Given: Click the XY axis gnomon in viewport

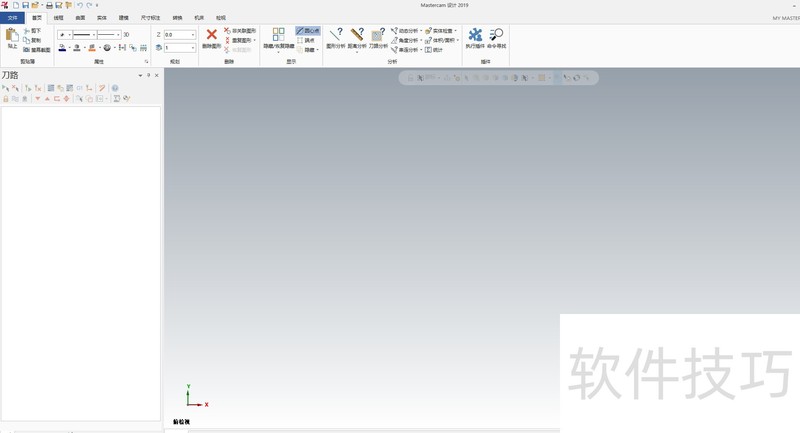Looking at the screenshot, I should (x=196, y=396).
